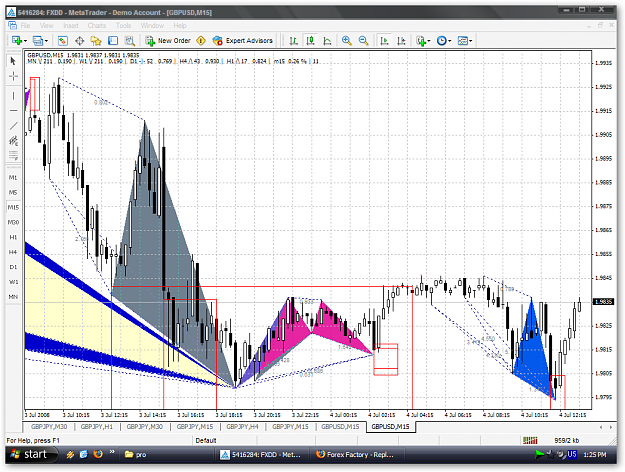Image resolution: width=625 pixels, height=472 pixels.
Task: Open the pro folder taskbar item
Action: click(x=167, y=454)
